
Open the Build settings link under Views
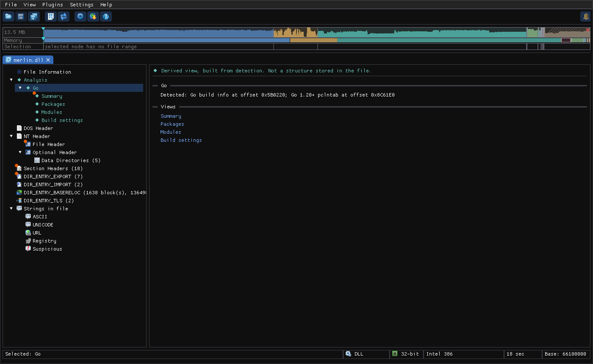pyautogui.click(x=181, y=140)
